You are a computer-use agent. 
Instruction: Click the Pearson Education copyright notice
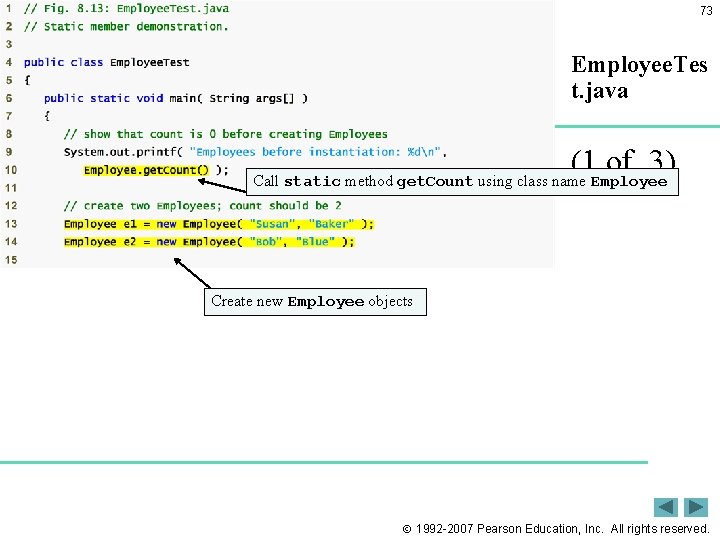556,529
